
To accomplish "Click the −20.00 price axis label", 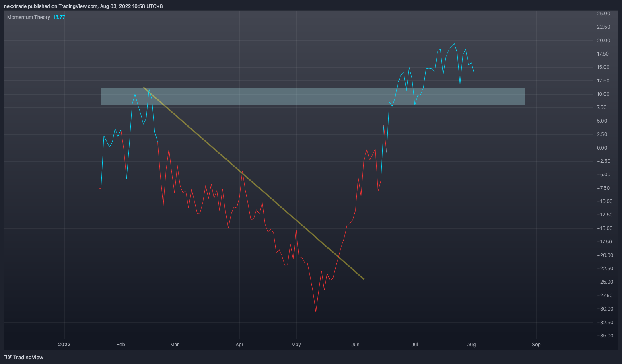I will pyautogui.click(x=605, y=255).
